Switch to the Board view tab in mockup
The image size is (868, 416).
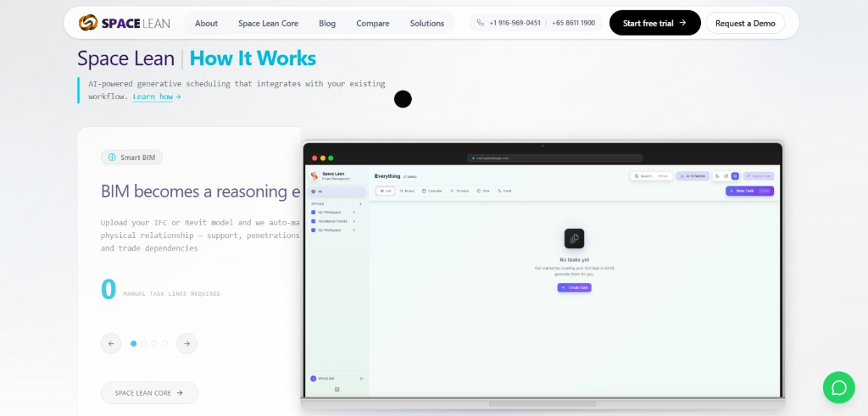[407, 191]
